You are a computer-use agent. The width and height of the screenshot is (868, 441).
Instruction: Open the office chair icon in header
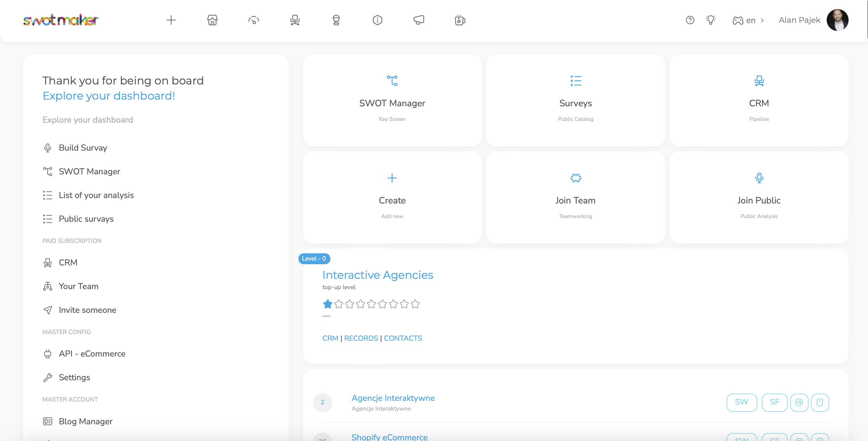point(295,20)
